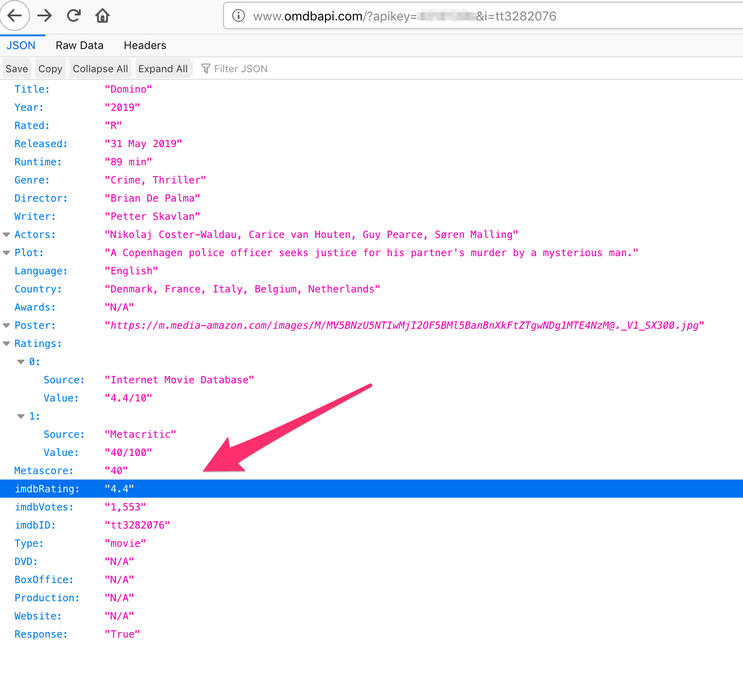Image resolution: width=743 pixels, height=673 pixels.
Task: Click Writer value "Petter Skavlan"
Action: [x=152, y=217]
